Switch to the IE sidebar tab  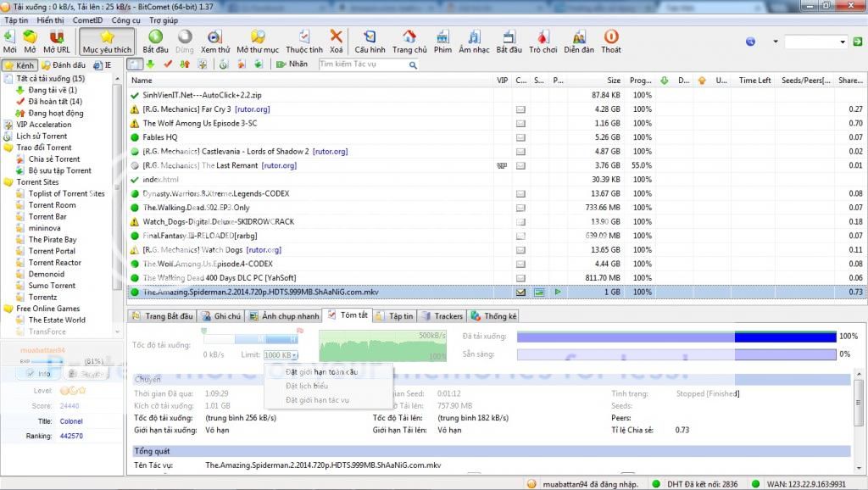pyautogui.click(x=103, y=65)
